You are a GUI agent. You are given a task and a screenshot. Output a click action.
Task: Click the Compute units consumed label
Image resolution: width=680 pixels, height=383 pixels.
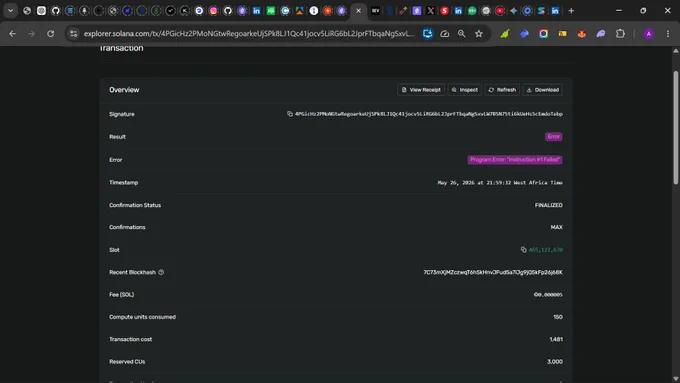(x=142, y=317)
